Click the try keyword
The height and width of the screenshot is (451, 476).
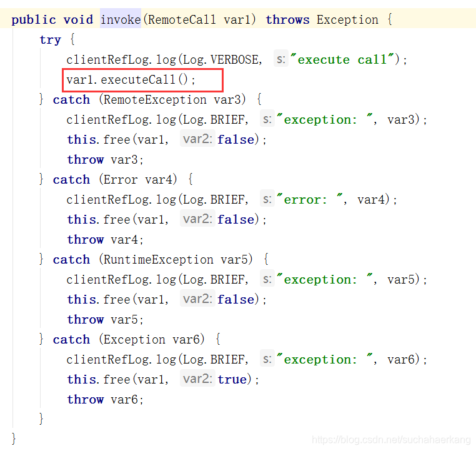click(x=51, y=40)
